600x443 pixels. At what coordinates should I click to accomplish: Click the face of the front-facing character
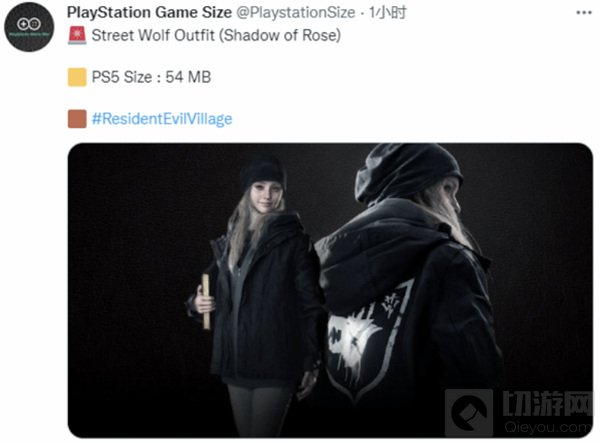[x=266, y=198]
